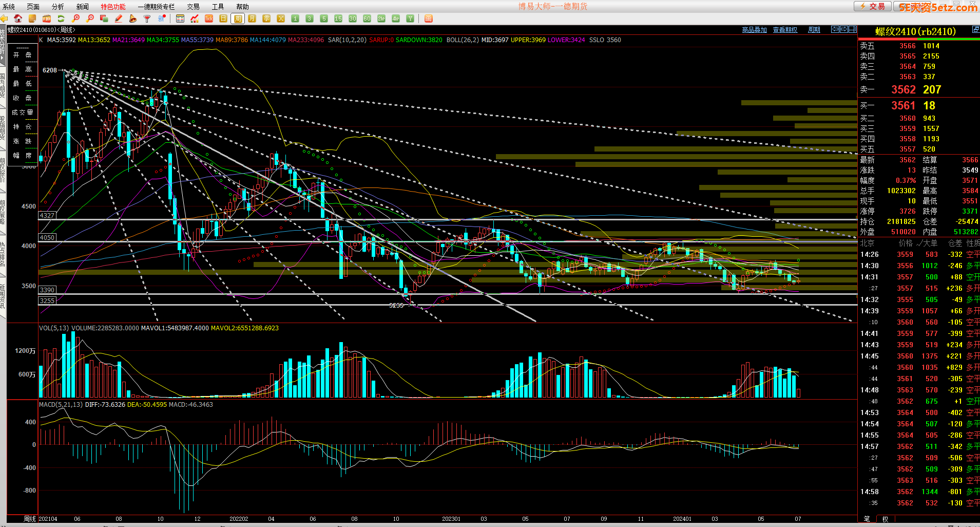980x527 pixels.
Task: Open the 页面 menu
Action: click(33, 7)
